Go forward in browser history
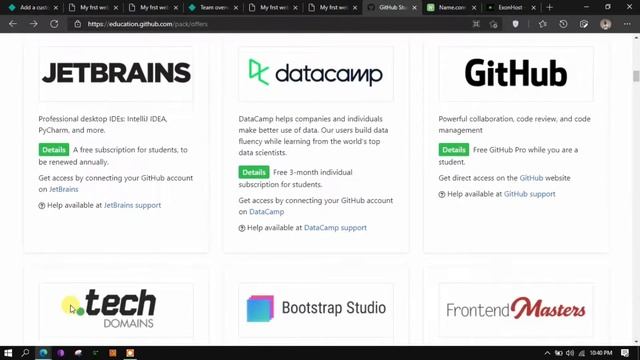 pyautogui.click(x=33, y=24)
